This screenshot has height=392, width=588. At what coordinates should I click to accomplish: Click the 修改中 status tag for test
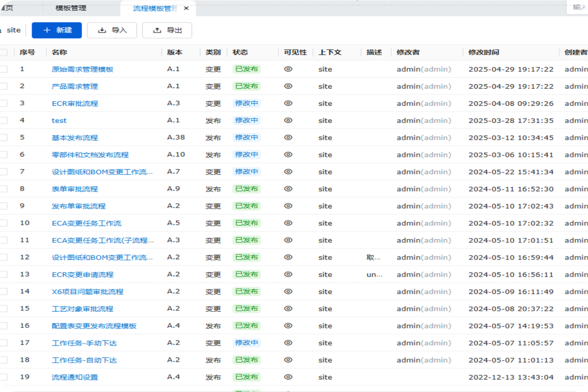246,121
